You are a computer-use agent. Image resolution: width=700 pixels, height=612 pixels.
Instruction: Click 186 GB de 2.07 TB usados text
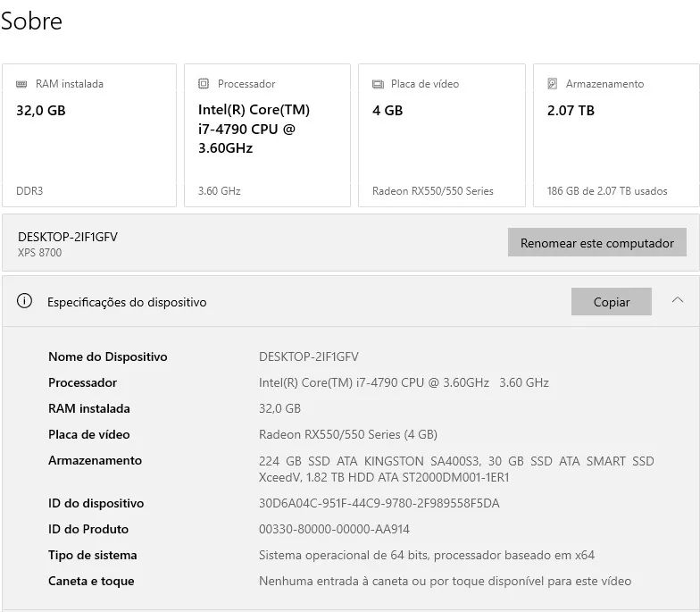(x=607, y=191)
